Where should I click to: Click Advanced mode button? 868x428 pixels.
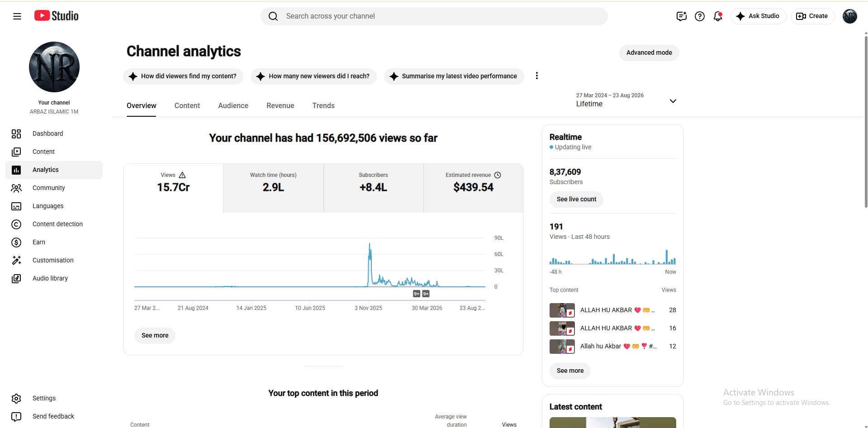pos(649,52)
